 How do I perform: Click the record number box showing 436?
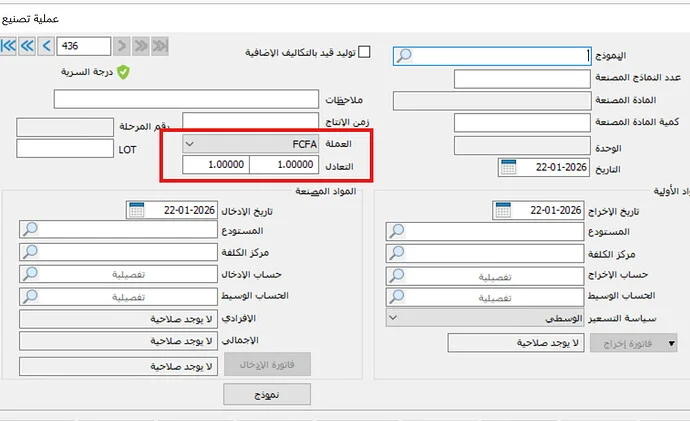click(x=83, y=46)
